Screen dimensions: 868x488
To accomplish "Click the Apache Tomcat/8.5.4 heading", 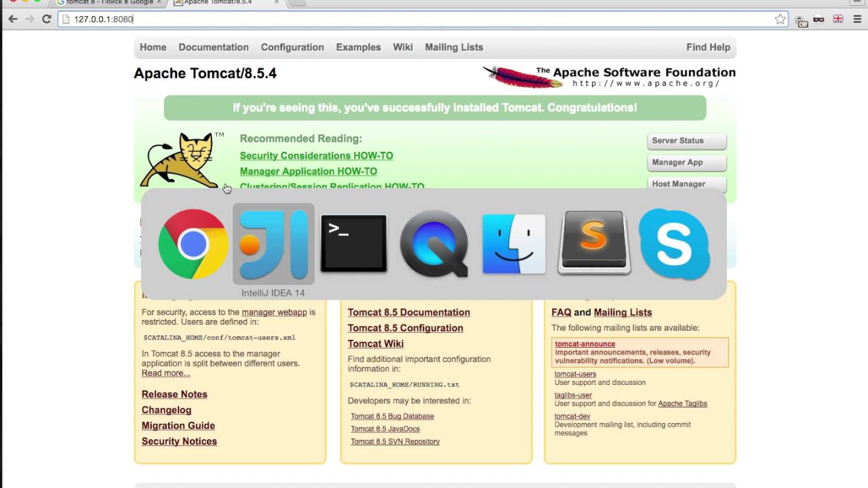I will (205, 74).
